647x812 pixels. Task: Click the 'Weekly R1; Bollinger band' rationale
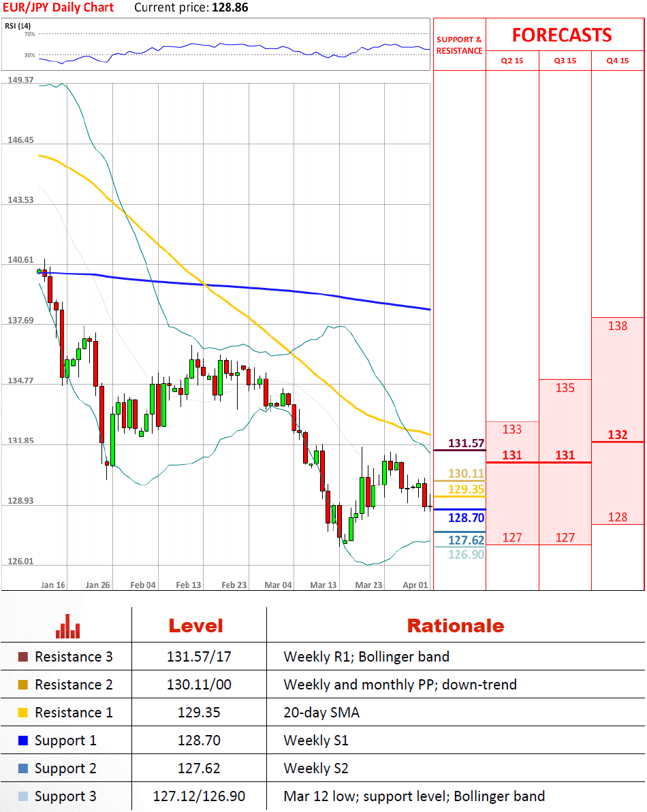point(366,657)
